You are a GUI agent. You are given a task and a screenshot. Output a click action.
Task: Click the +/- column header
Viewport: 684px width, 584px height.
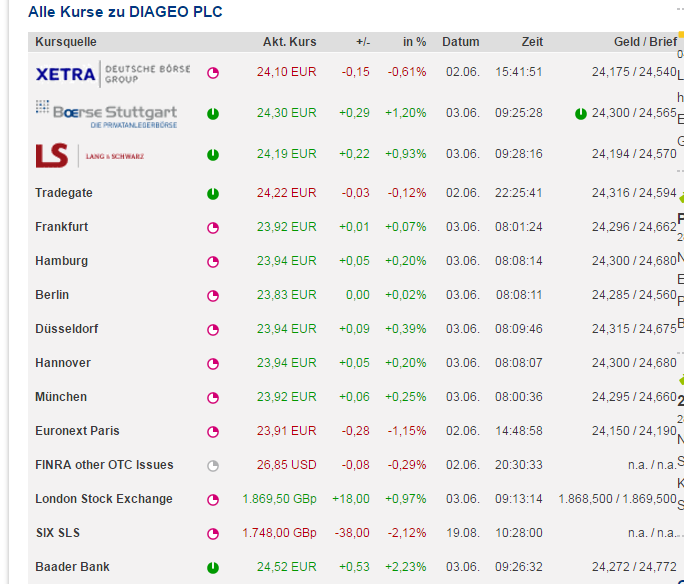coord(363,42)
